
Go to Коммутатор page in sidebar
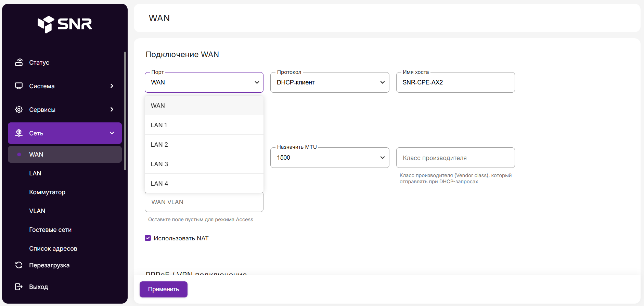click(47, 192)
